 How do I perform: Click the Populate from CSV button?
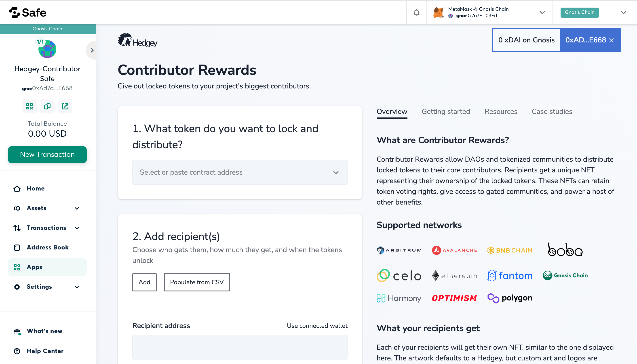tap(197, 282)
